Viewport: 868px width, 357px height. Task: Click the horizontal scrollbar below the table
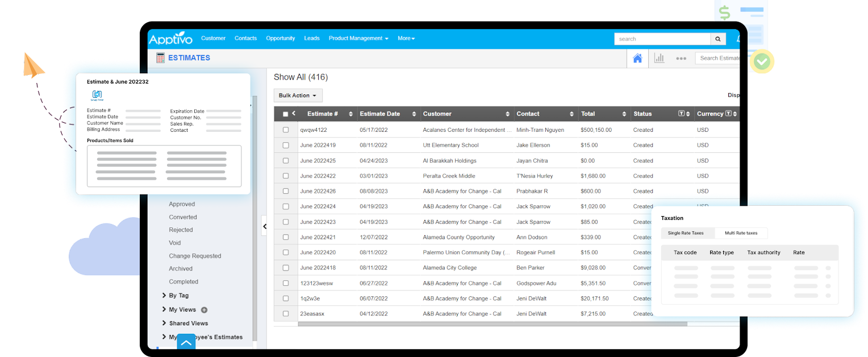click(491, 324)
